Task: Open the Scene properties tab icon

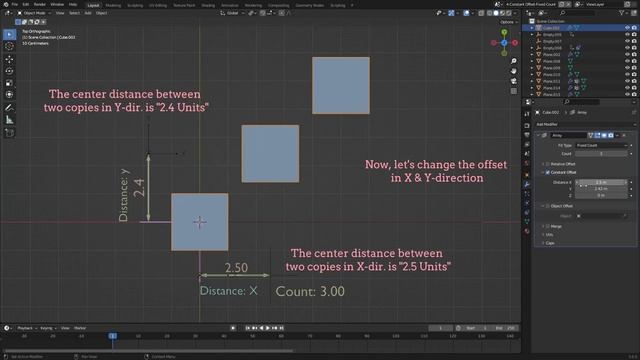Action: (527, 153)
